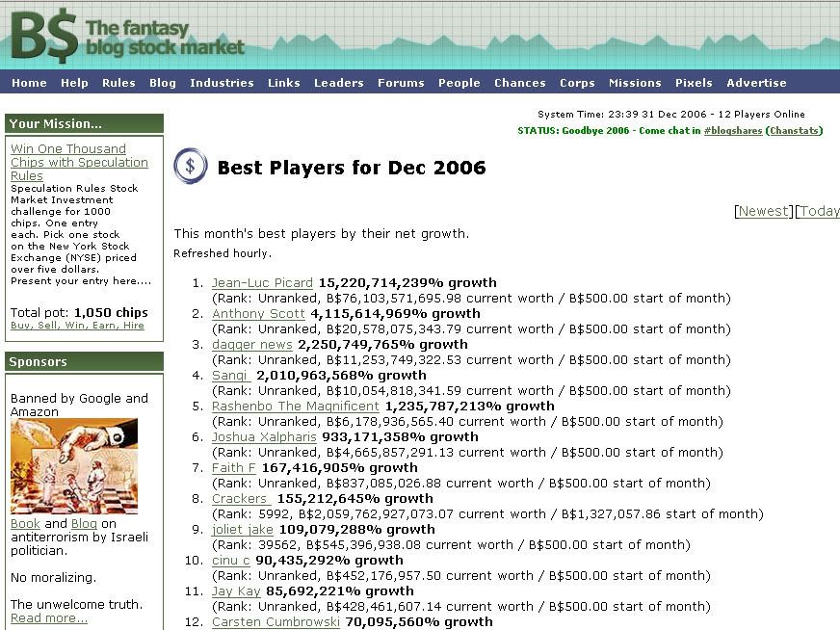840x630 pixels.
Task: Open player Sanqi's profile
Action: coord(231,375)
